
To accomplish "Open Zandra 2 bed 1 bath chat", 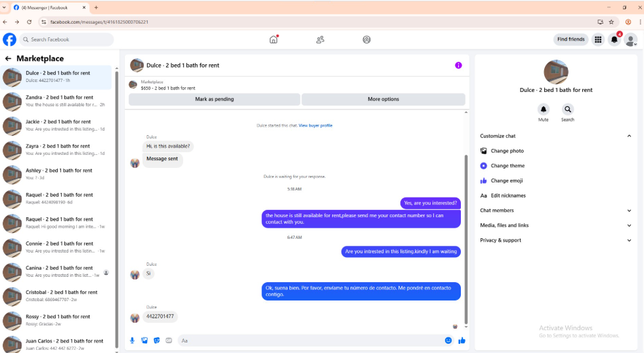I will click(56, 102).
